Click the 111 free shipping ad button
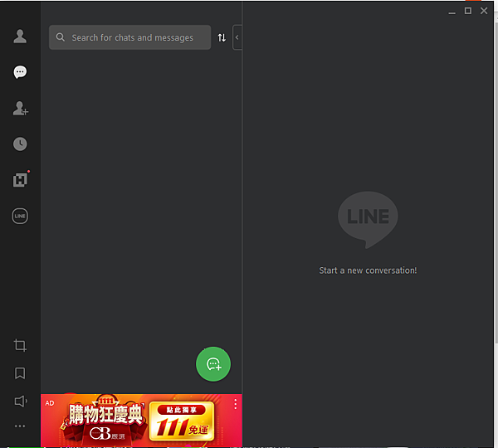 click(x=182, y=421)
